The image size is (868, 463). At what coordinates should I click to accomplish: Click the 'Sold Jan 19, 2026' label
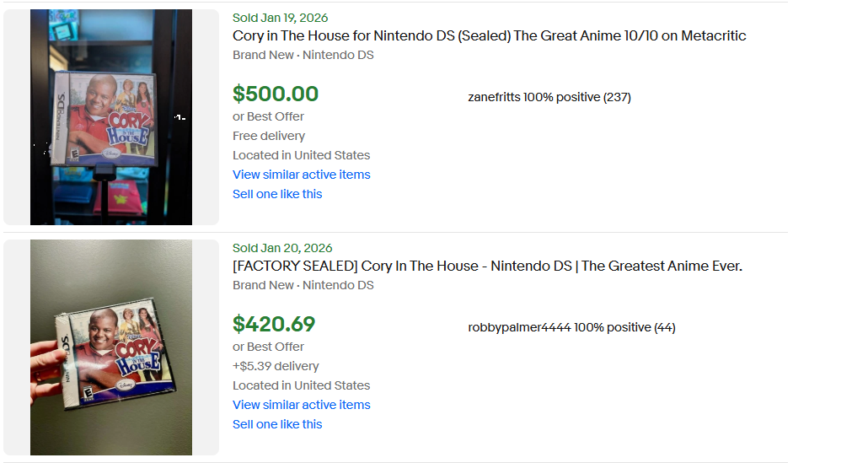tap(281, 18)
